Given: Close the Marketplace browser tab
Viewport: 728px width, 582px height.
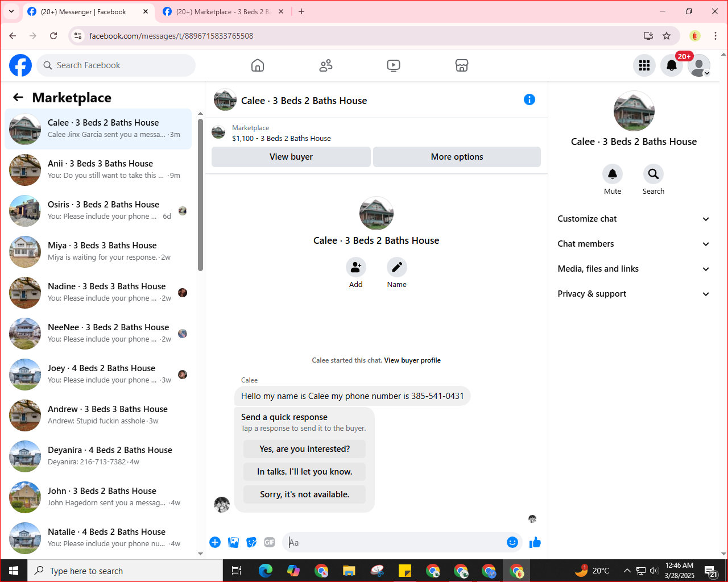Looking at the screenshot, I should 282,11.
